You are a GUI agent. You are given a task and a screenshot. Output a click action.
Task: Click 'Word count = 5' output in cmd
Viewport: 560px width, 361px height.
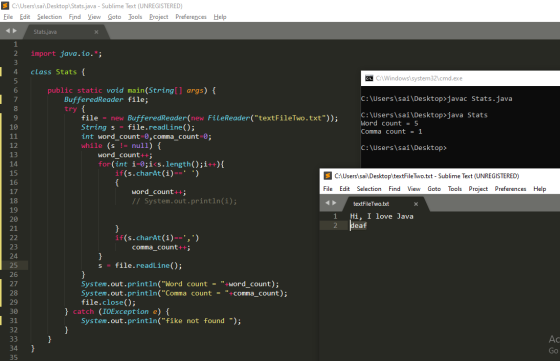(x=390, y=123)
